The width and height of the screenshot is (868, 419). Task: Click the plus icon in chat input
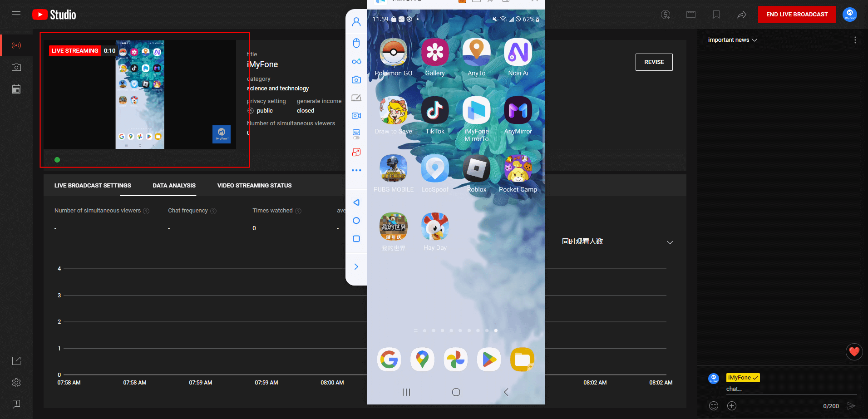pyautogui.click(x=732, y=406)
